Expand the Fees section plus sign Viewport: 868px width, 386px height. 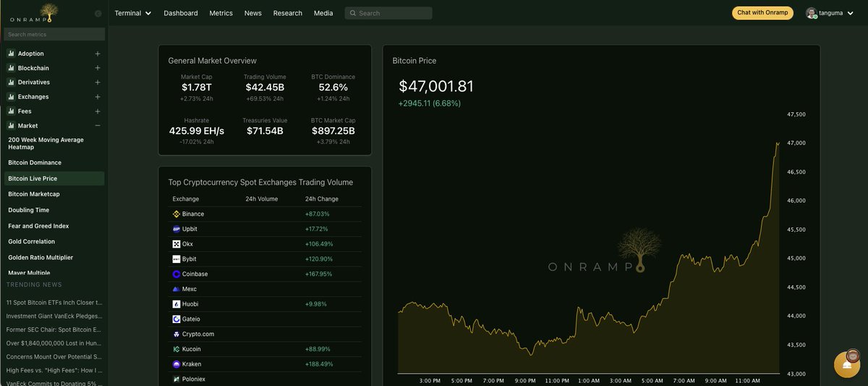pyautogui.click(x=98, y=112)
